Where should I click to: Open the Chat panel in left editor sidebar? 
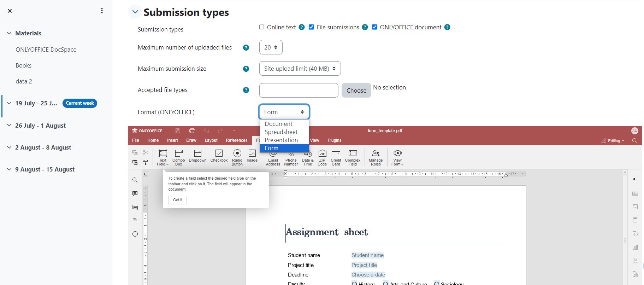coord(135,207)
